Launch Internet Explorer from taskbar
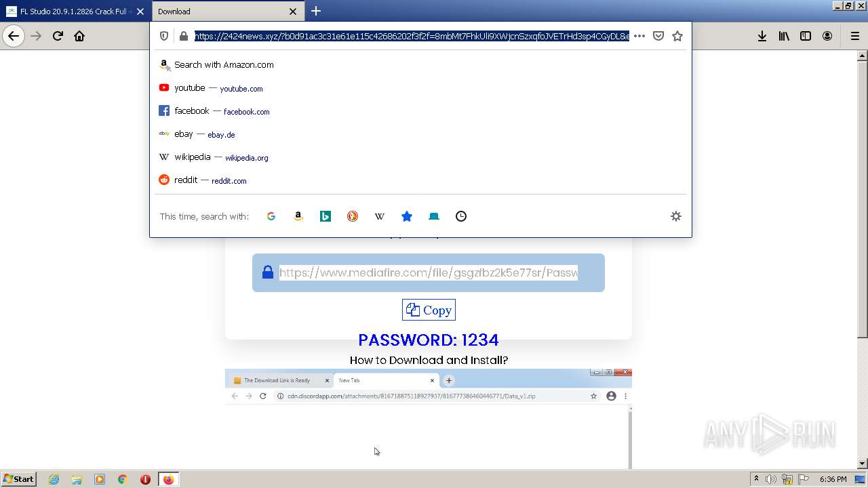Image resolution: width=868 pixels, height=488 pixels. pos(54,479)
